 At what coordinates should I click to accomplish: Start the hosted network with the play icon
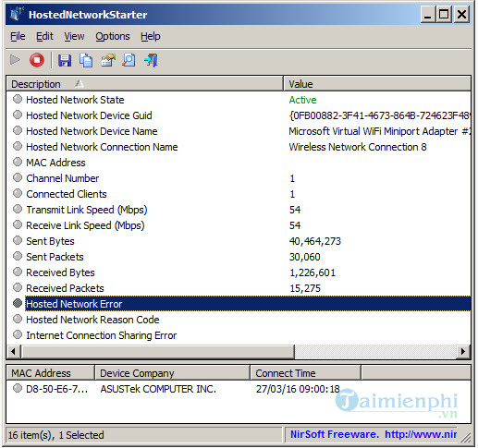(x=15, y=60)
